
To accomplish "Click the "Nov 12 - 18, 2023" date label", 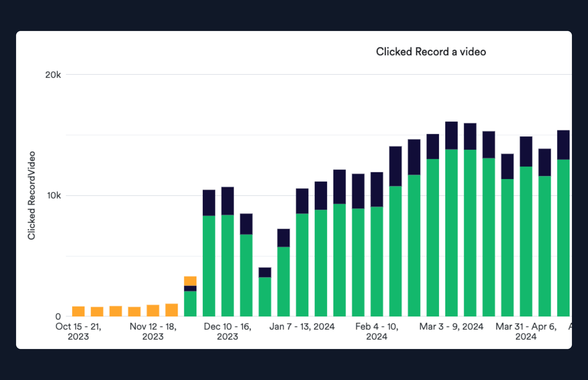I will 153,331.
